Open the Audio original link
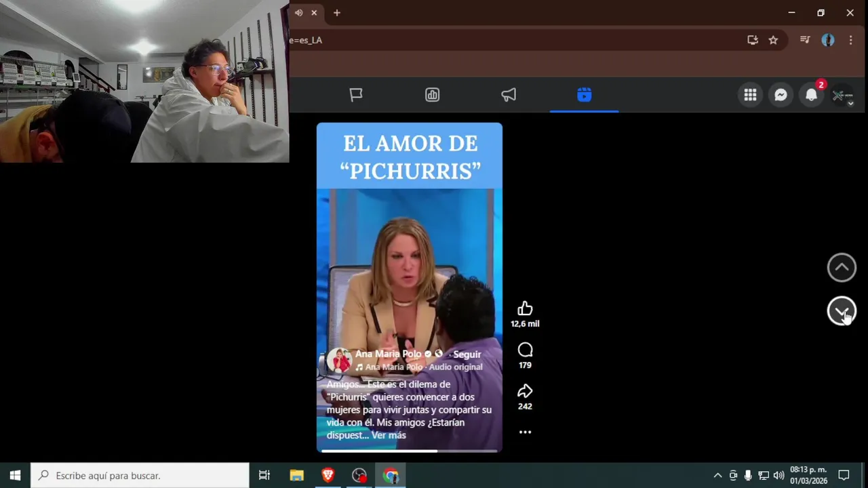Viewport: 868px width, 488px height. (456, 367)
